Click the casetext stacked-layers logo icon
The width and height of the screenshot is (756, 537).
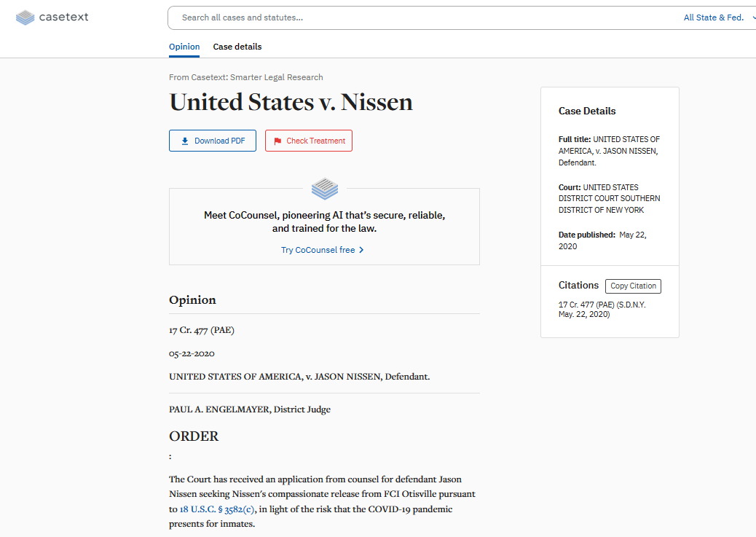(25, 17)
